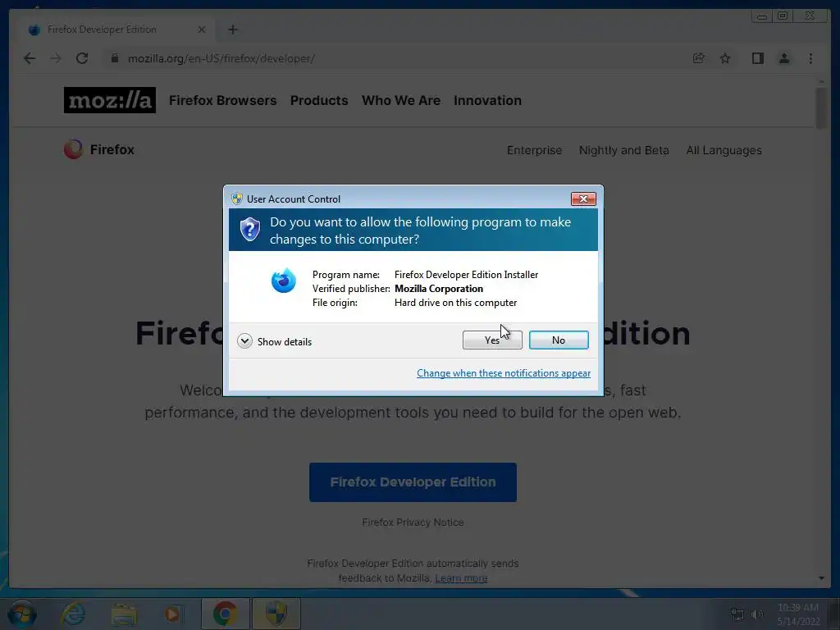The height and width of the screenshot is (630, 840).
Task: Click the blue Firefox Developer Edition download button
Action: click(413, 482)
